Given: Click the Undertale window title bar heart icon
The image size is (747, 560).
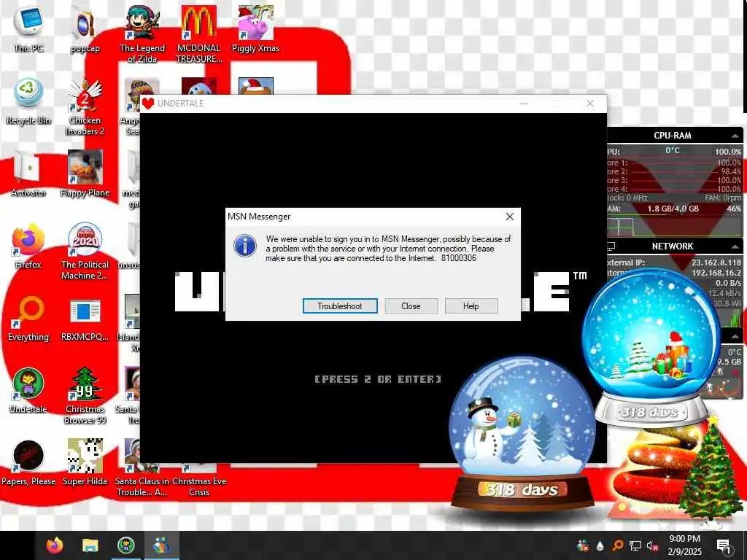Looking at the screenshot, I should tap(148, 104).
